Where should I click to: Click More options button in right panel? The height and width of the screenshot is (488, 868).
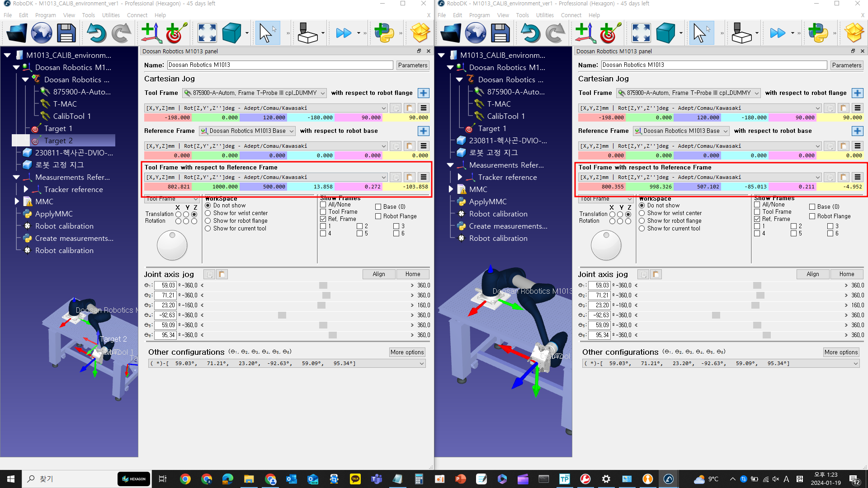click(841, 352)
